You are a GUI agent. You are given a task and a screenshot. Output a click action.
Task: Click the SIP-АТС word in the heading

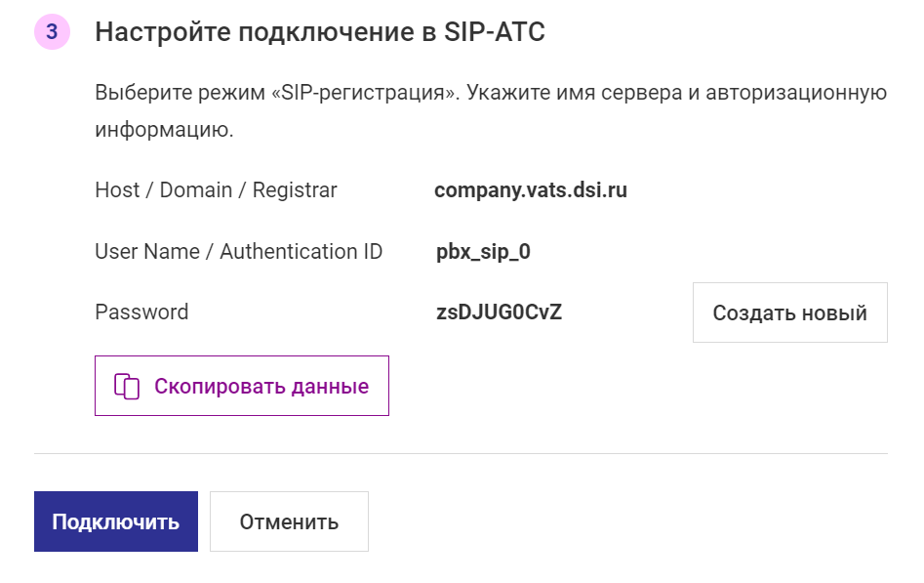pyautogui.click(x=495, y=32)
